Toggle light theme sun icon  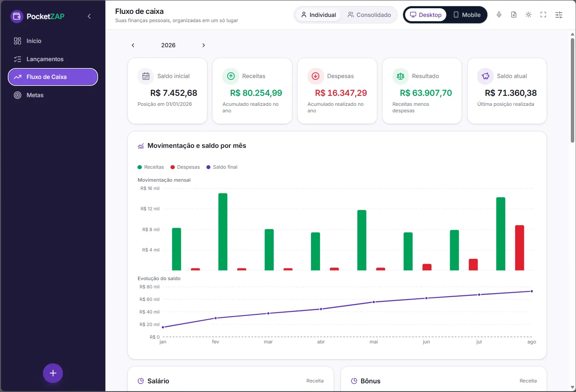[x=529, y=15]
